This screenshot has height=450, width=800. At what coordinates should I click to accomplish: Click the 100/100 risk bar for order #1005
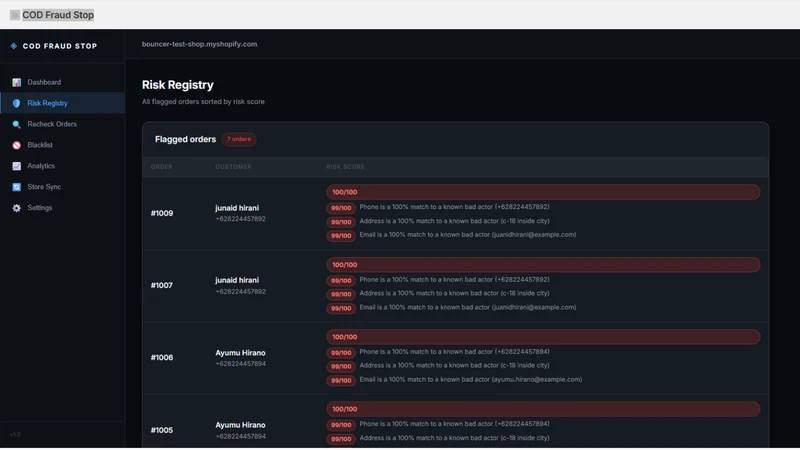[543, 409]
